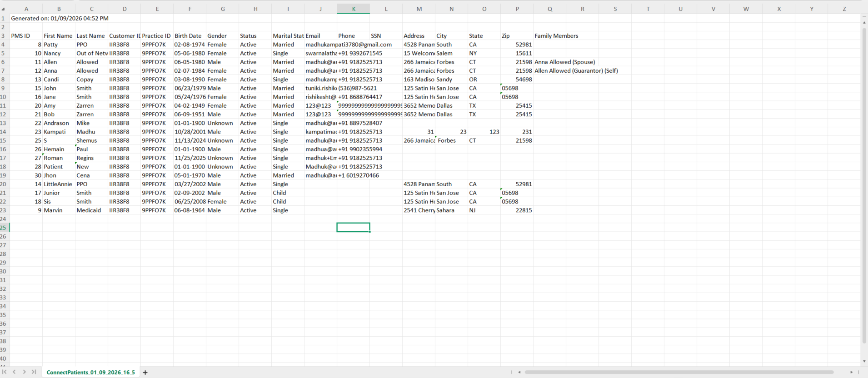Select the 'Generated on' cell in row 1
Viewport: 868px width, 378px height.
coord(60,19)
